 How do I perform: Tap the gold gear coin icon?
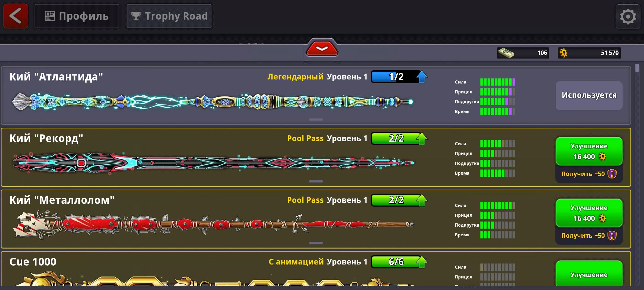coord(563,53)
